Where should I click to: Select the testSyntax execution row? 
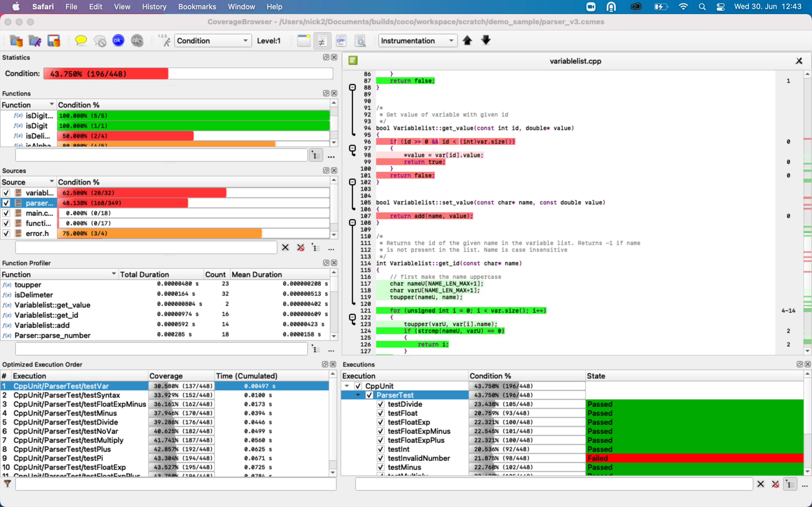click(x=67, y=395)
